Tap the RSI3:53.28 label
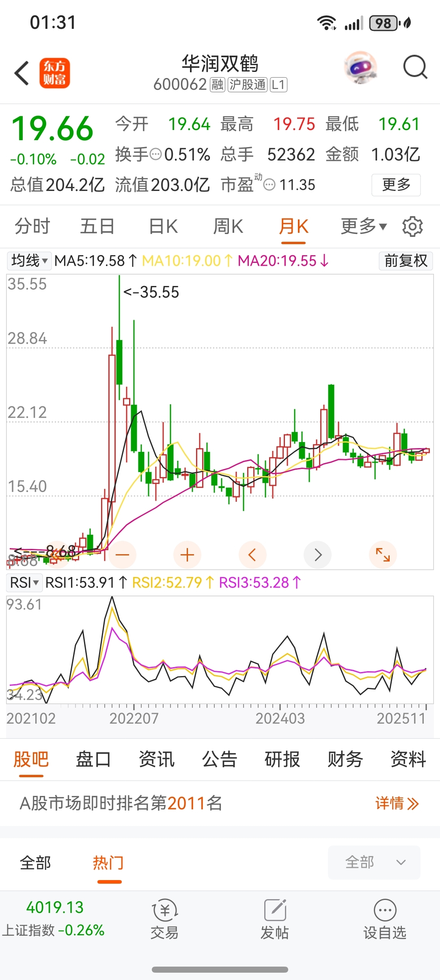 pos(260,583)
